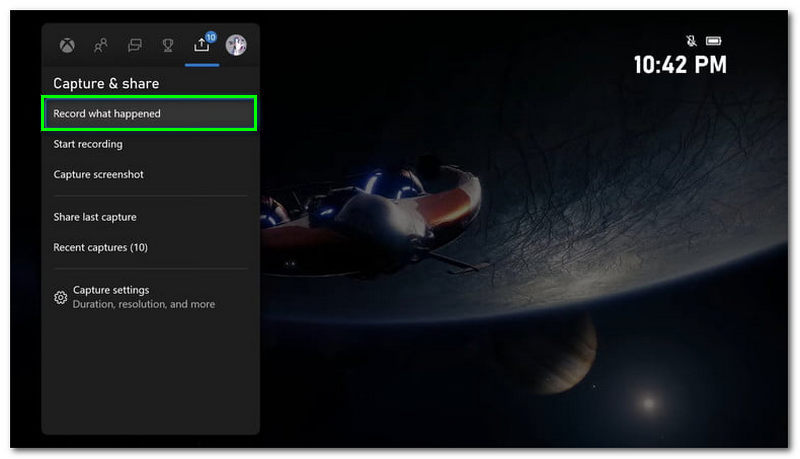
Task: Select the Capture & share tab icon
Action: tap(201, 45)
